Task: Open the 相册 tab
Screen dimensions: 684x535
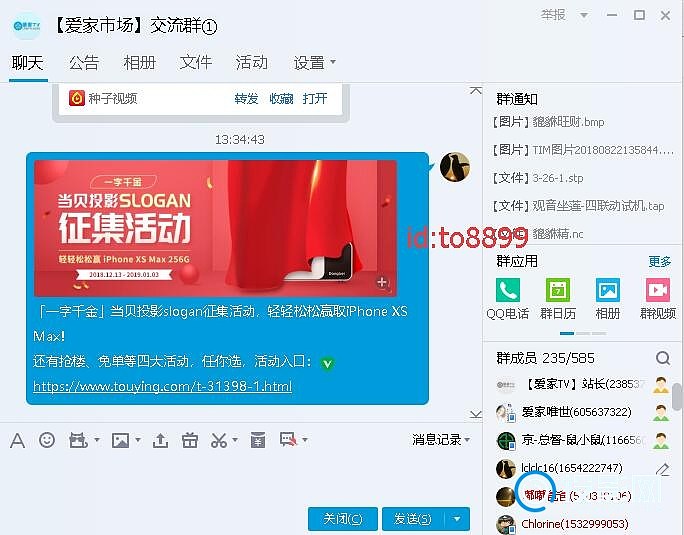Action: pos(140,63)
